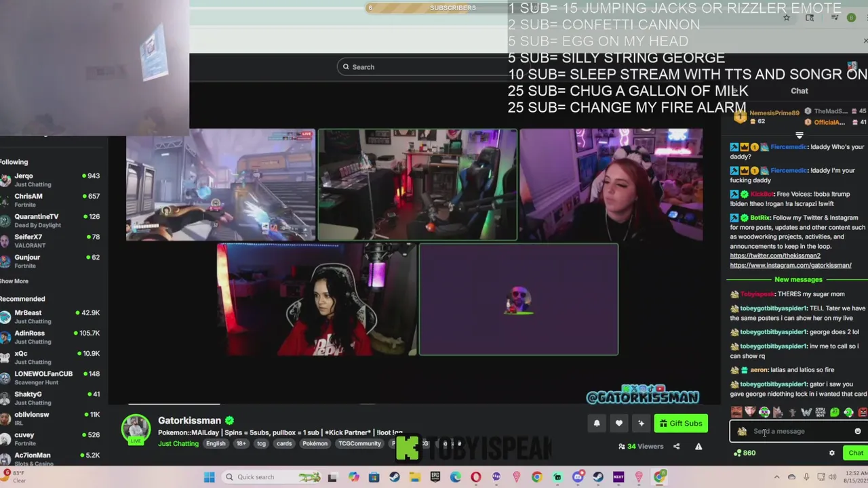Open Discord from the taskbar
This screenshot has height=488, width=868.
click(578, 477)
